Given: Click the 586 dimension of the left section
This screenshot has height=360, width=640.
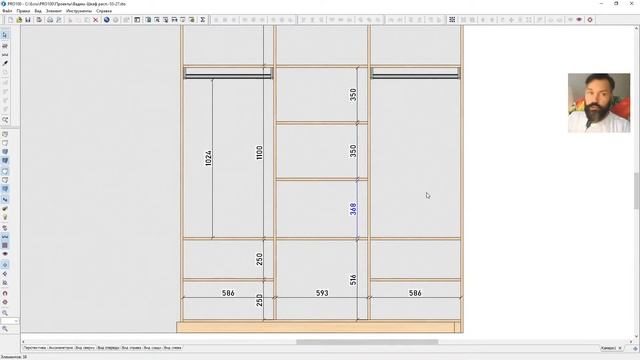Looking at the screenshot, I should [228, 293].
